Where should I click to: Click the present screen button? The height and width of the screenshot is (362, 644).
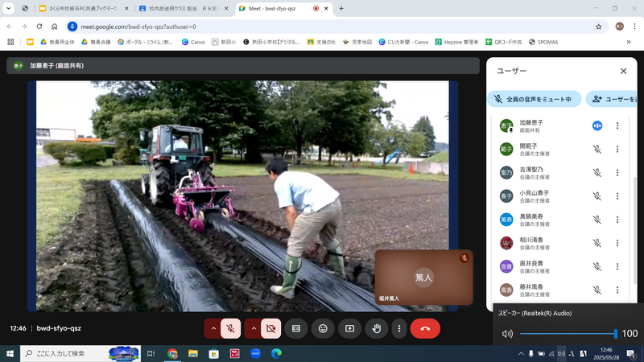click(x=349, y=328)
